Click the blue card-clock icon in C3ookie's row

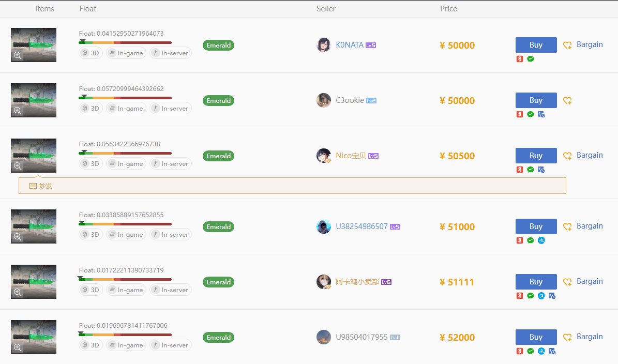coord(541,114)
